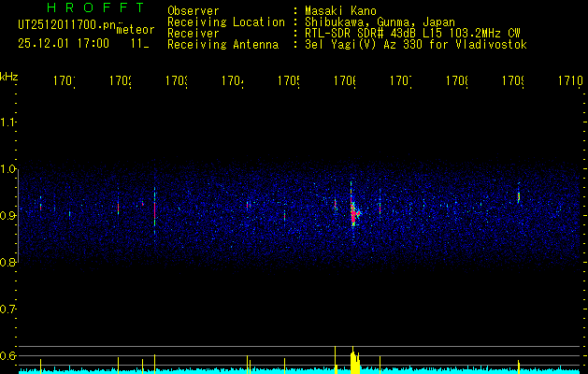Click the 1.1 kHz frequency axis label

[7, 122]
